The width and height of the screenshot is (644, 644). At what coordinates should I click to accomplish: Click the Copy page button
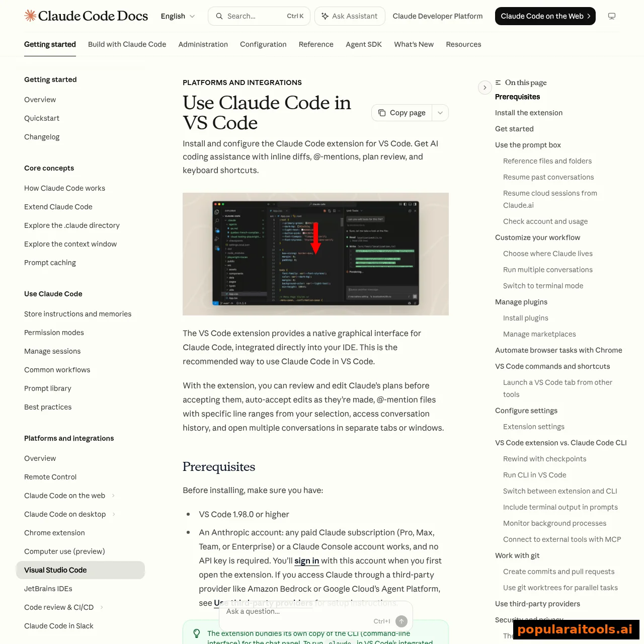click(402, 113)
